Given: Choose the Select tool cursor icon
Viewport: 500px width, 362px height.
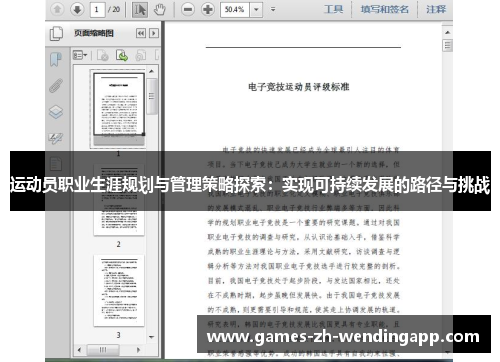Looking at the screenshot, I should 140,10.
